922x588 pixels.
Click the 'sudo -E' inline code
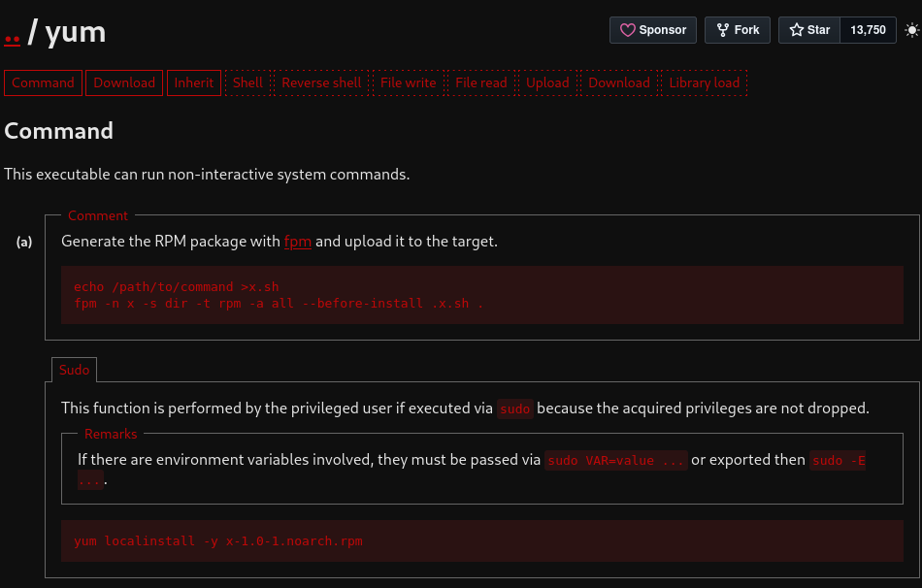(838, 460)
